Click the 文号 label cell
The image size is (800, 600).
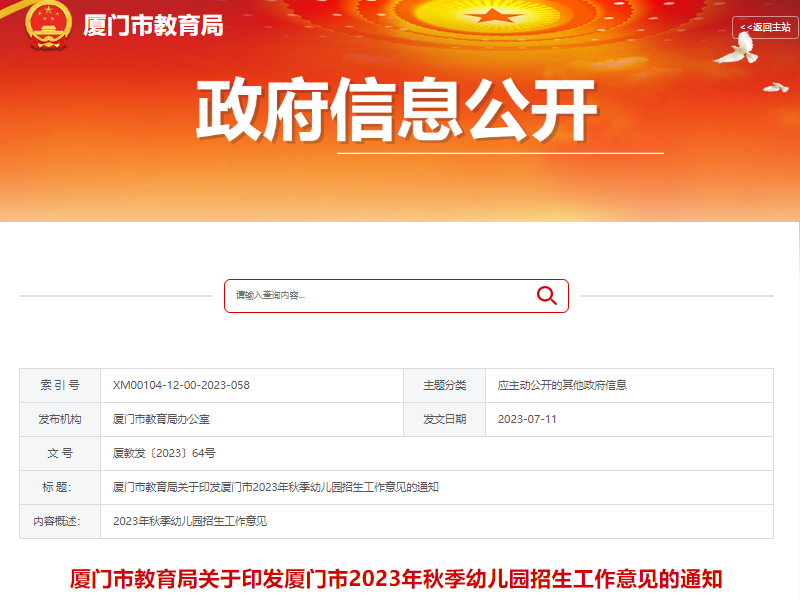click(60, 453)
